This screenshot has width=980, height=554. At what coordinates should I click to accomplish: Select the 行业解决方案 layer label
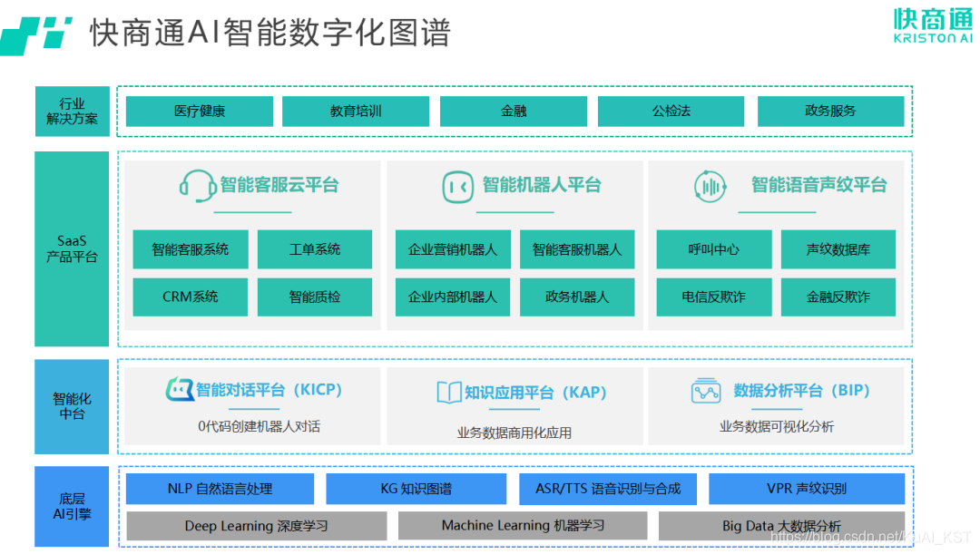[x=72, y=112]
